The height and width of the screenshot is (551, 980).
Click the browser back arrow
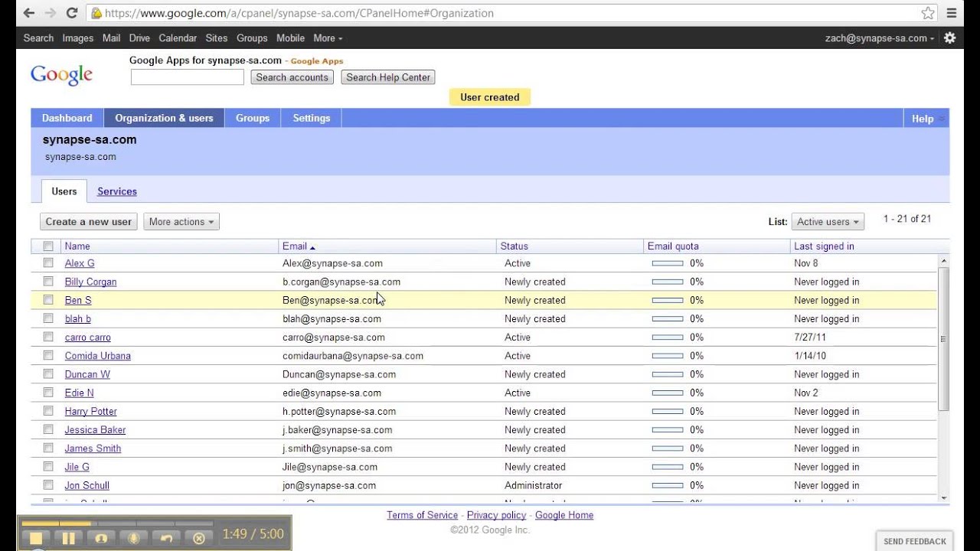coord(29,13)
